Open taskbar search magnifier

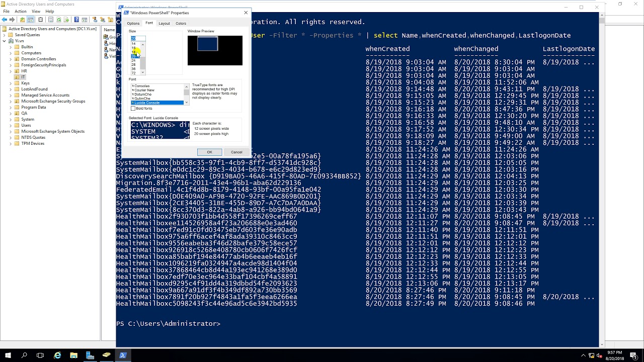(x=24, y=355)
